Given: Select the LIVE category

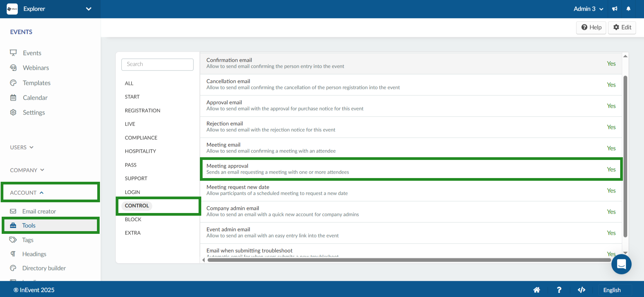Looking at the screenshot, I should (x=130, y=124).
